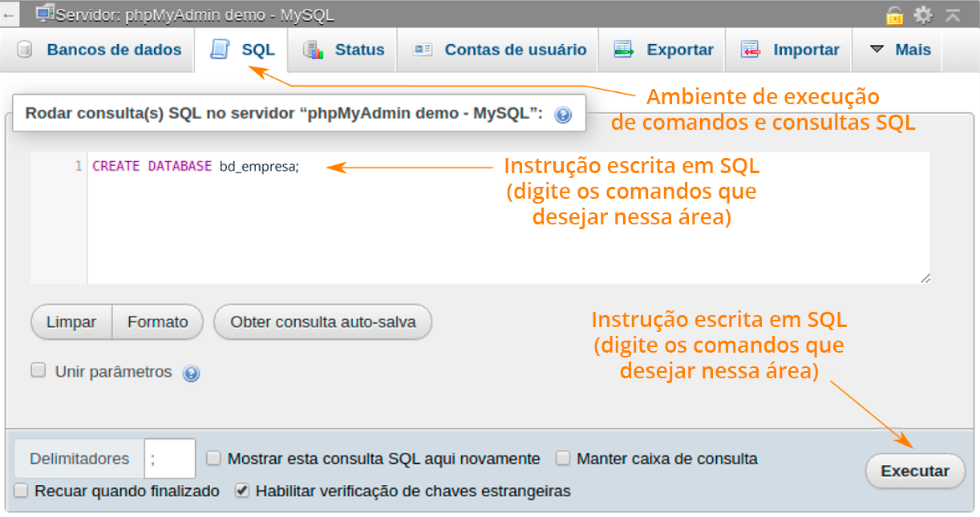Open the Bancos de dados tab

(x=99, y=50)
